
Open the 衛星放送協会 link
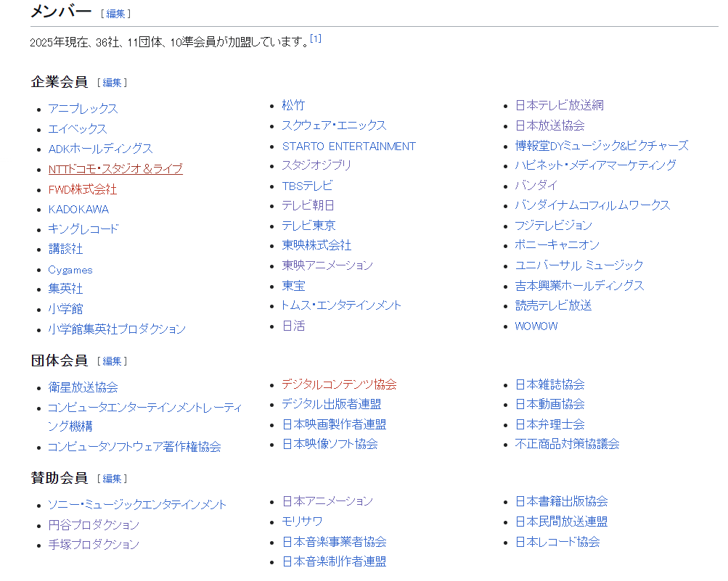click(x=83, y=388)
